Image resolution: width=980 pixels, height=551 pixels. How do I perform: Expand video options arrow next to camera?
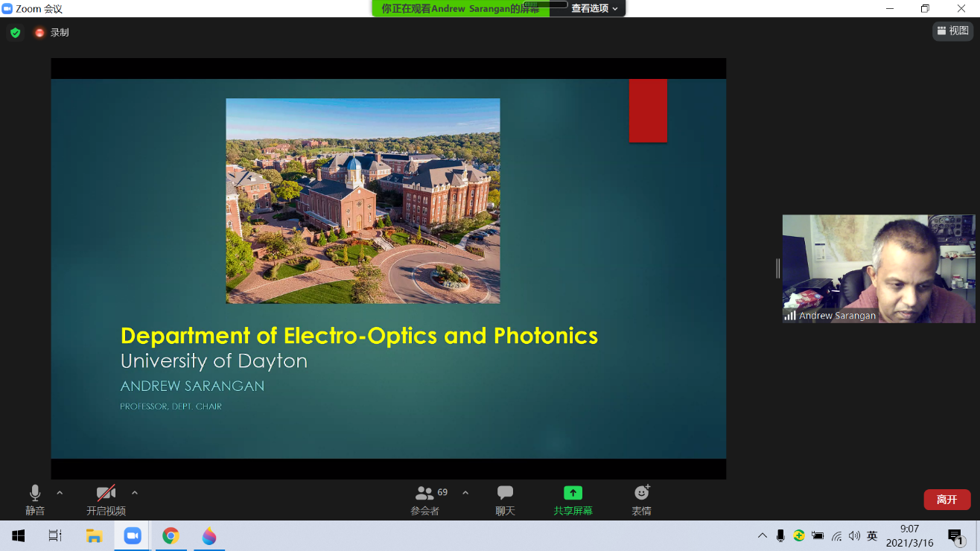click(x=135, y=493)
